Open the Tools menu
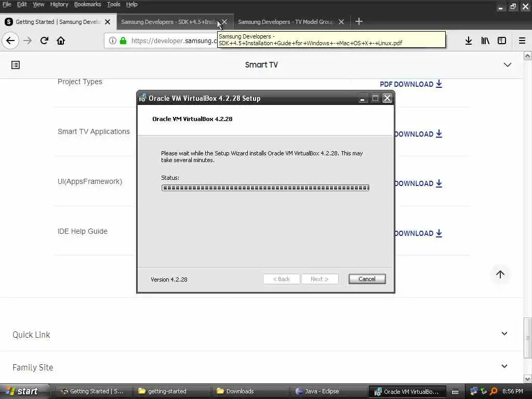This screenshot has height=399, width=532. tap(114, 4)
